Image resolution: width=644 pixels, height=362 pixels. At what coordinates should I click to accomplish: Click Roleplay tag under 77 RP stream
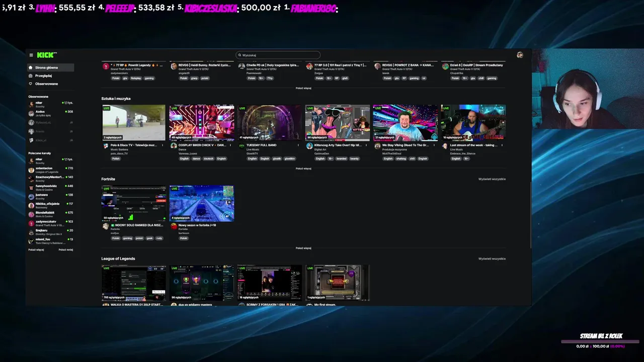[x=136, y=78]
